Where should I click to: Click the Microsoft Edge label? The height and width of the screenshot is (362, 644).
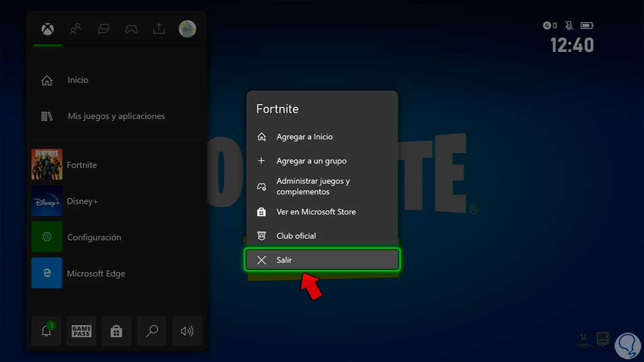click(x=96, y=274)
